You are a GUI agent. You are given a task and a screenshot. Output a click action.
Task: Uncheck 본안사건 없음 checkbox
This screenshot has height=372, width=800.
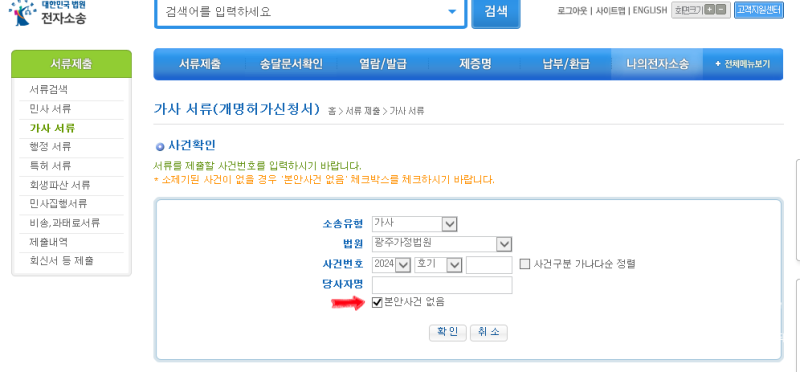point(377,303)
